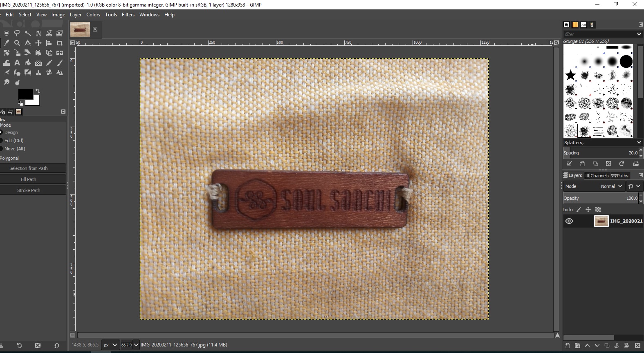Select the Rotate tool
Viewport: 644px width, 353px height.
click(x=7, y=53)
